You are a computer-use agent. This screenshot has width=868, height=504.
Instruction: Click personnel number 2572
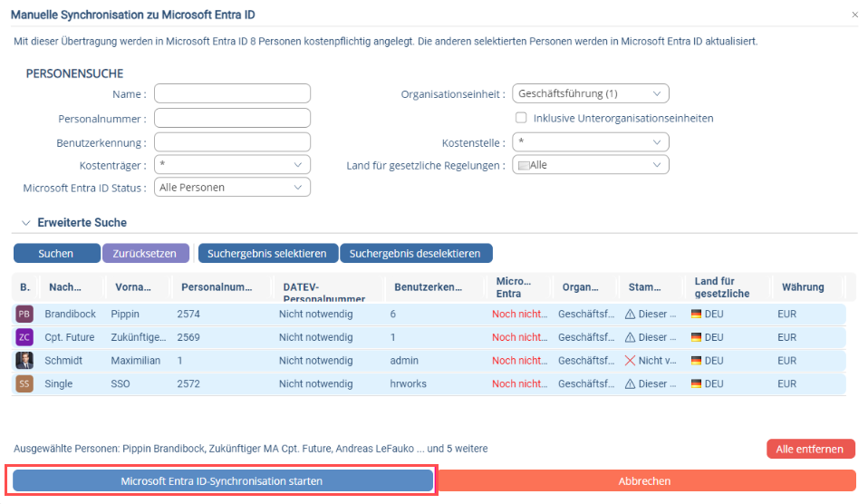(188, 383)
